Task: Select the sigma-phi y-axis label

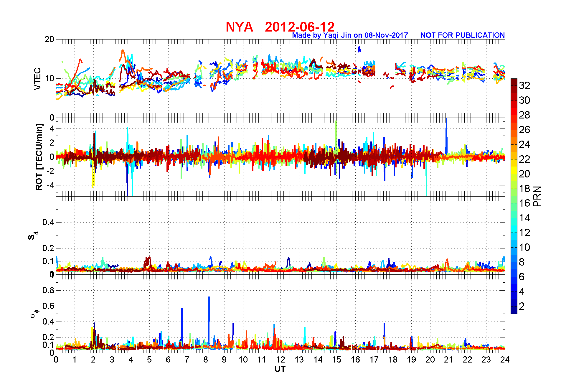Action: pyautogui.click(x=34, y=313)
